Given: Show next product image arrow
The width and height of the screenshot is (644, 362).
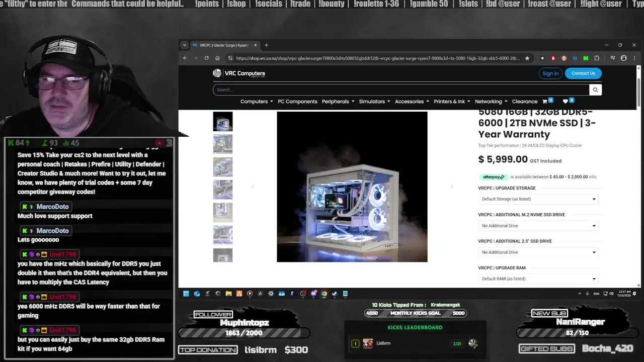Looking at the screenshot, I should [x=451, y=187].
